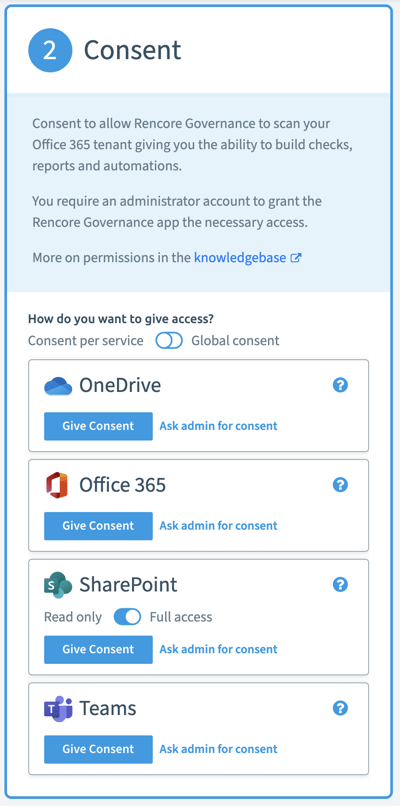Open help for SharePoint consent
Viewport: 400px width, 806px height.
340,584
